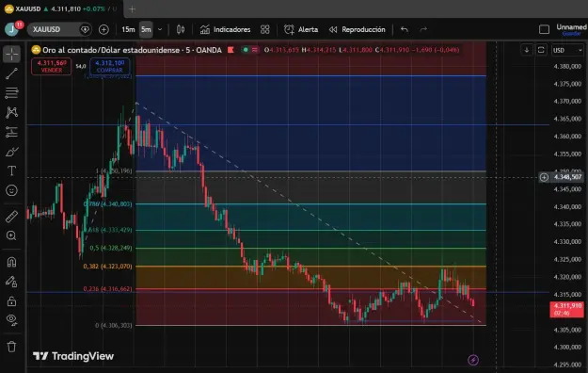Screen dimensions: 588x373
Task: Expand the time interval dropdown arrow
Action: point(160,29)
